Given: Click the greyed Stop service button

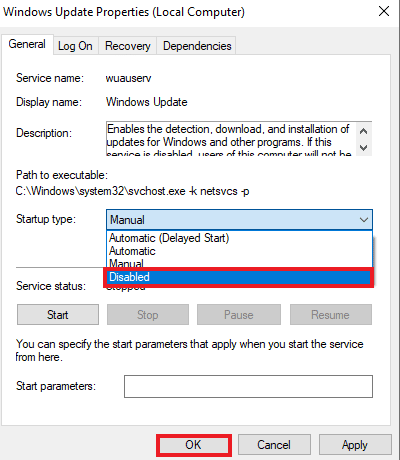Looking at the screenshot, I should point(148,314).
